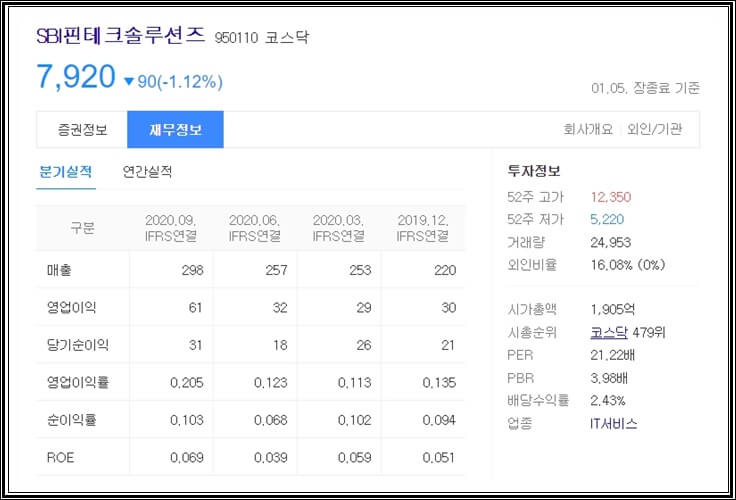Click the 2020.06. IFRS연결 column header
The width and height of the screenshot is (736, 500).
254,228
